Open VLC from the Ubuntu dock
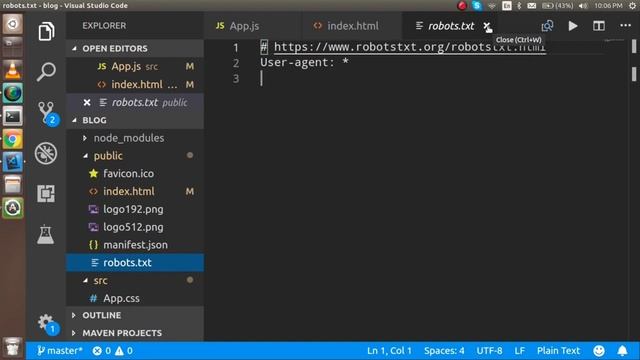The width and height of the screenshot is (640, 360). tap(13, 70)
